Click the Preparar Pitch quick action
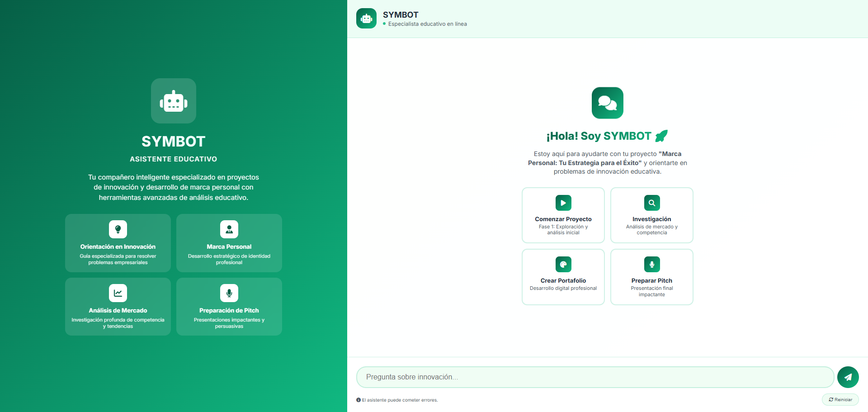868x412 pixels. tap(651, 277)
